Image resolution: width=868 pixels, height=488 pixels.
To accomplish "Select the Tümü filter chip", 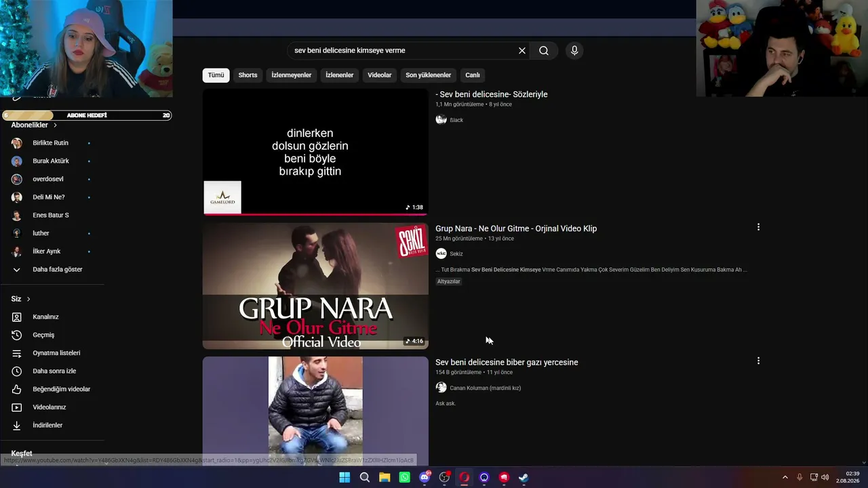I will 216,75.
